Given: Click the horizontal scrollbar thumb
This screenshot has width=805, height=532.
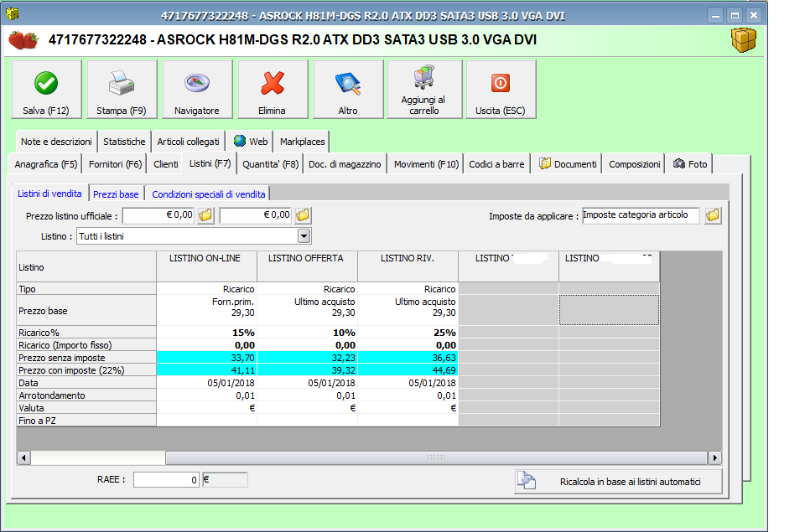Looking at the screenshot, I should 436,457.
